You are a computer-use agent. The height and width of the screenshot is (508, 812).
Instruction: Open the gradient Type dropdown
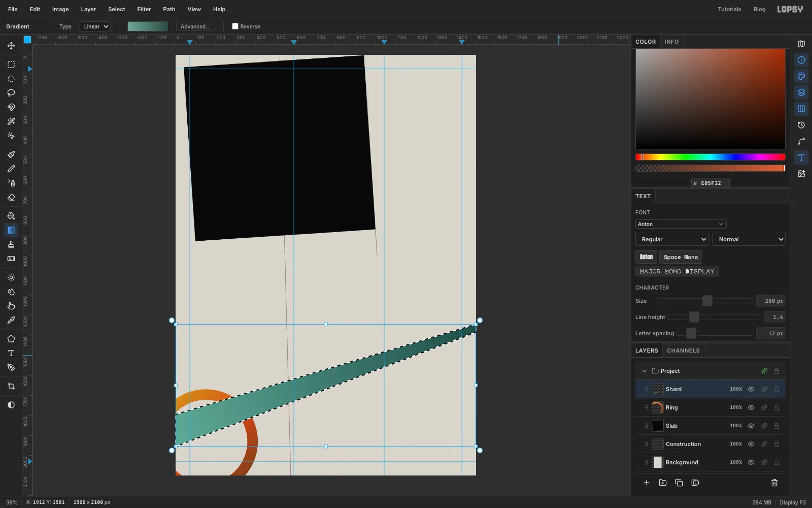[95, 26]
